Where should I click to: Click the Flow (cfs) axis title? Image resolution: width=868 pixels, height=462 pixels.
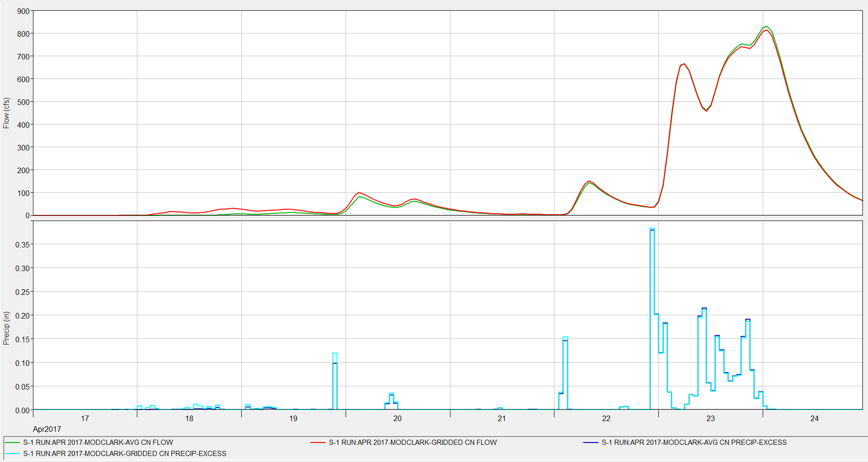(x=6, y=113)
